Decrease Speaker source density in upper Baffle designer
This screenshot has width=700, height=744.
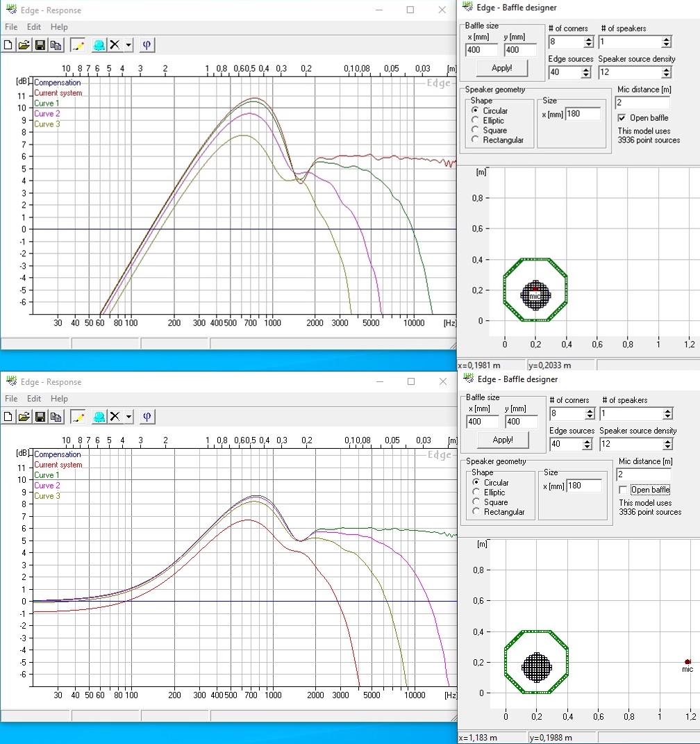pyautogui.click(x=667, y=75)
